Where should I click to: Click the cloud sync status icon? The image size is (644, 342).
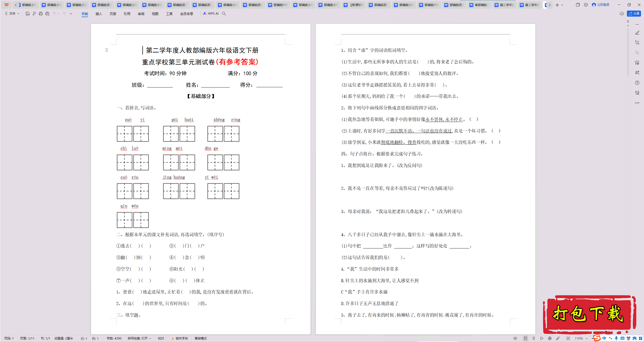pos(622,14)
